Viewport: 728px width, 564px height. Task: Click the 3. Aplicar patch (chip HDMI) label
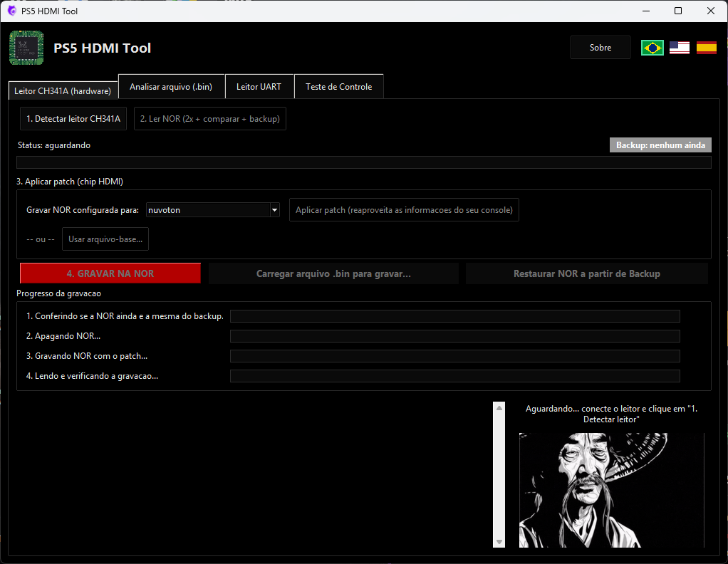coord(70,182)
